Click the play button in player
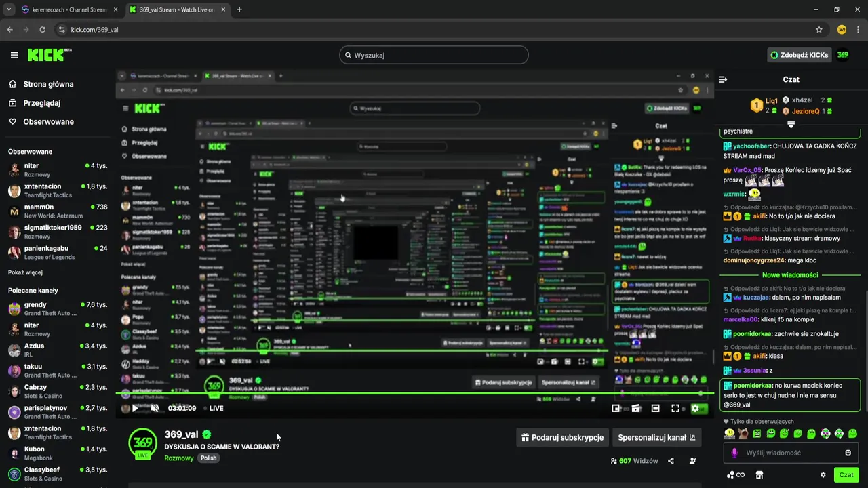Viewport: 868px width, 488px height. [135, 408]
